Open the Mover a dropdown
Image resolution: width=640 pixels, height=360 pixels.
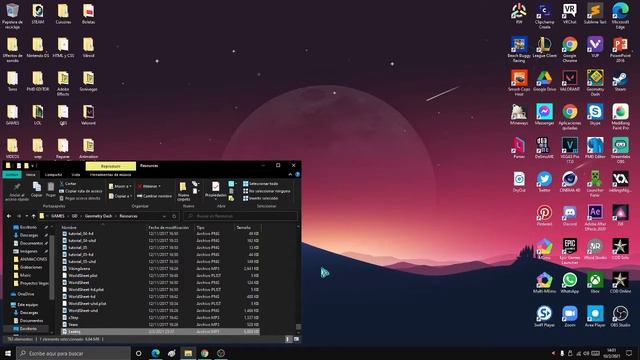coord(120,186)
